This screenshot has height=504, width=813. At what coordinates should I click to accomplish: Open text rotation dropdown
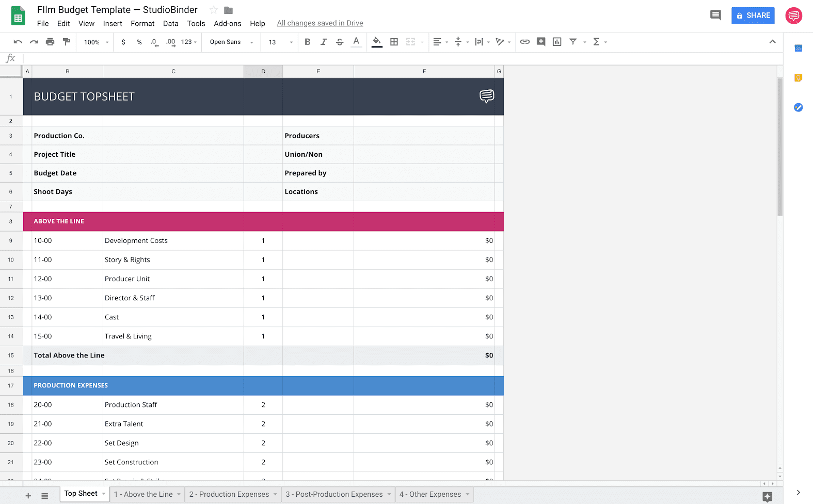pos(503,42)
